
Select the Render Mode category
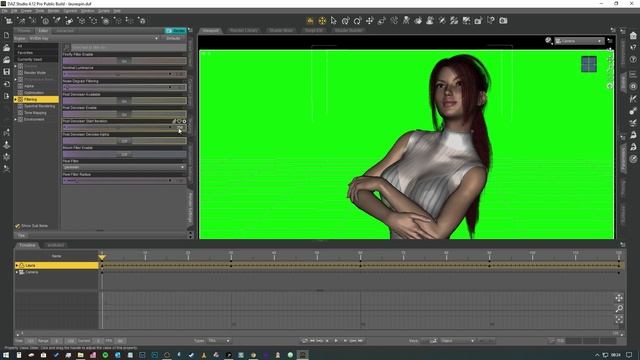35,73
